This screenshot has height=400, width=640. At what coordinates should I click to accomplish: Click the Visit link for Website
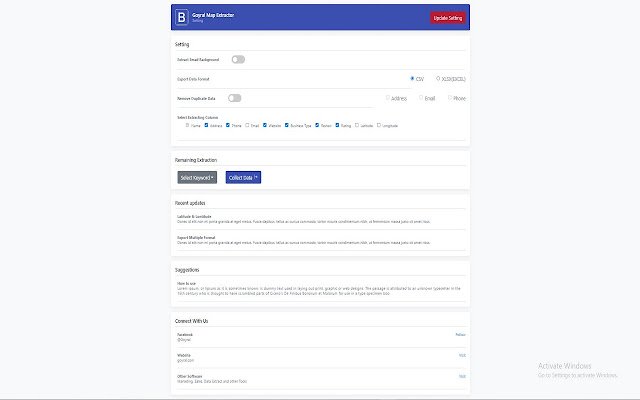click(x=462, y=356)
